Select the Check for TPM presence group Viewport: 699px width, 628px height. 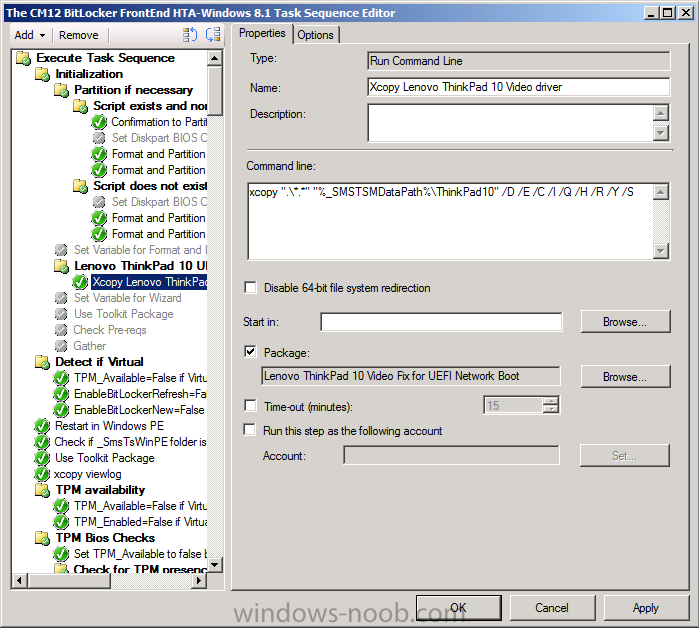140,569
